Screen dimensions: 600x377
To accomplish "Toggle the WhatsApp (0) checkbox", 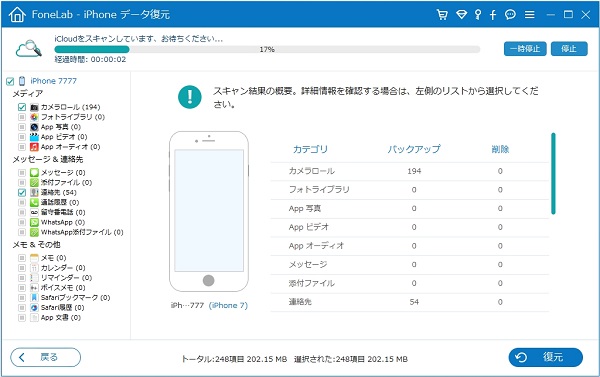I will pyautogui.click(x=22, y=222).
